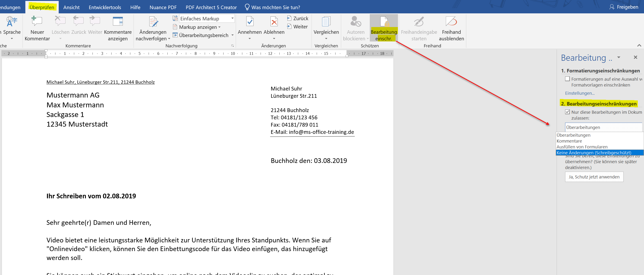
Task: Select Ausfüllen von Formularen option
Action: [x=600, y=147]
